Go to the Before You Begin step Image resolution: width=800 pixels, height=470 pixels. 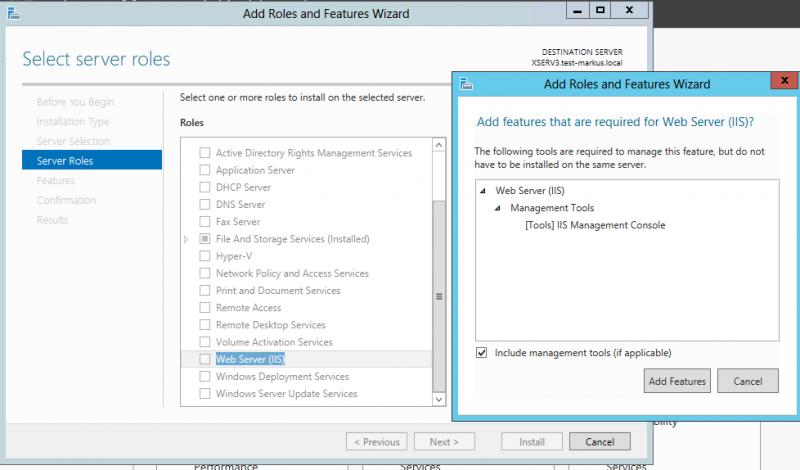pyautogui.click(x=75, y=102)
